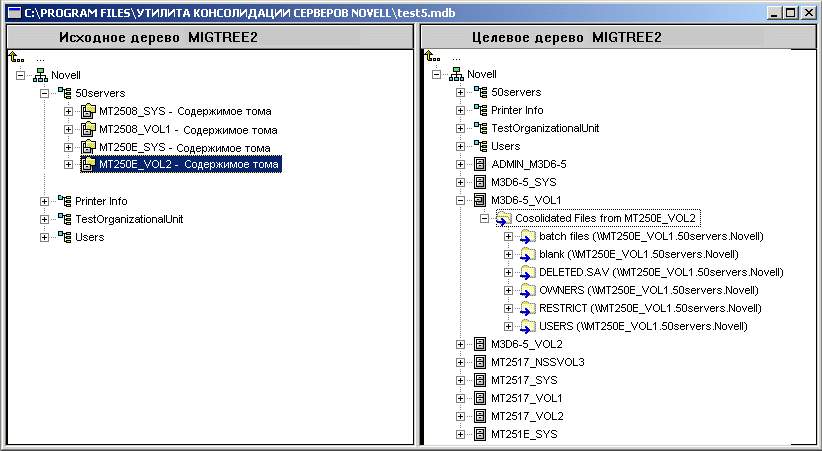822x451 pixels.
Task: Click the M3D6-5_SYS volume icon
Action: [480, 182]
